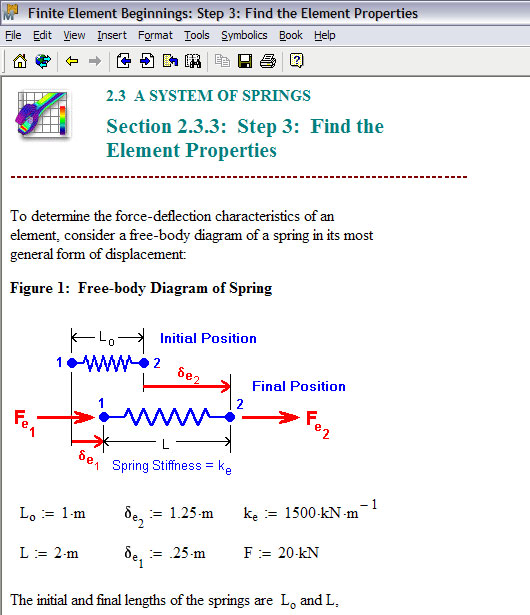Click the 'Initial Position' diagram label

coord(208,338)
